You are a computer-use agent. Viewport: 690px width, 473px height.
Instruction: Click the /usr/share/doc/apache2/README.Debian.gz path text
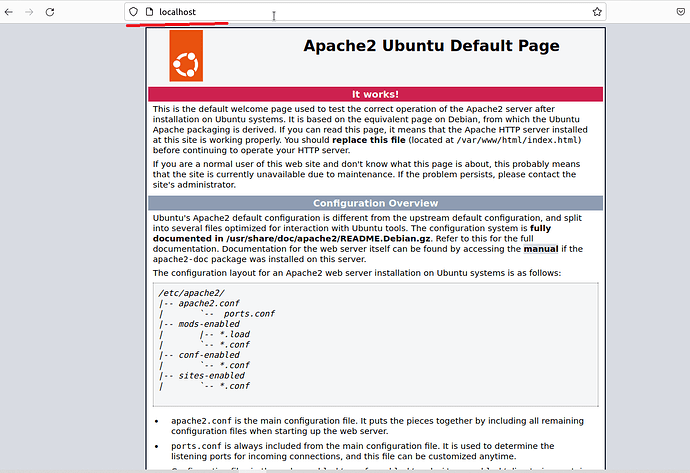328,238
